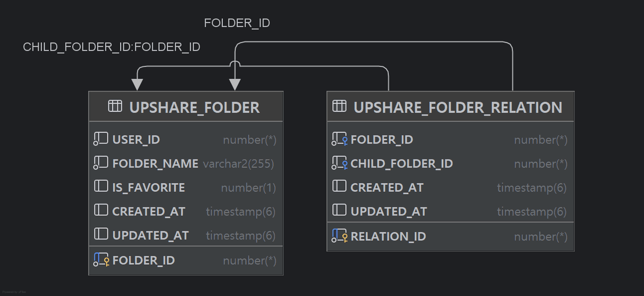Image resolution: width=644 pixels, height=296 pixels.
Task: Click timestamp(6) type of UPSHARE_FOLDER CREATED_AT
Action: point(241,212)
